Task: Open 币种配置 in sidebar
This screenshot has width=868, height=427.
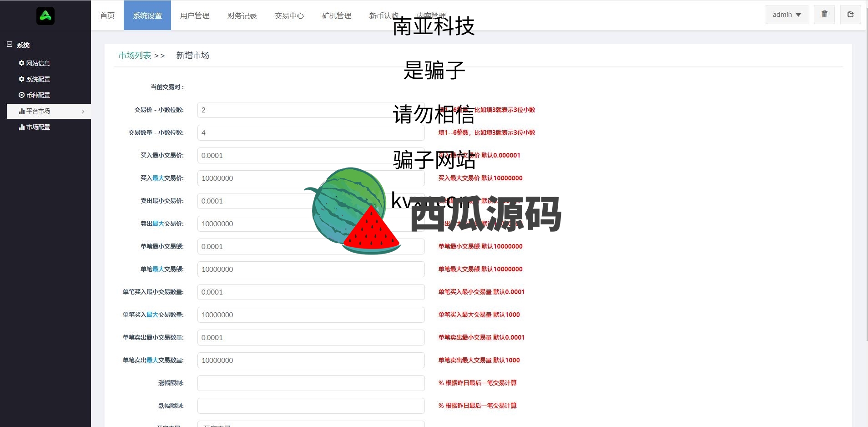Action: click(38, 95)
